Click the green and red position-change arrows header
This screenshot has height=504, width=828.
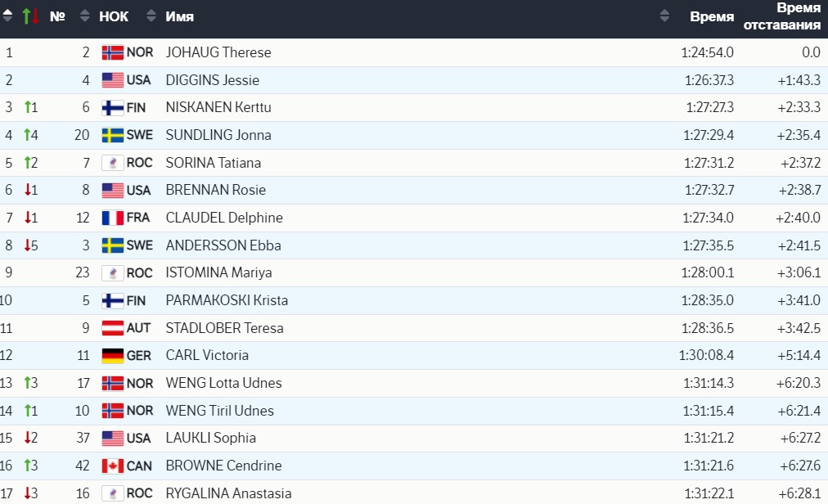pyautogui.click(x=31, y=16)
